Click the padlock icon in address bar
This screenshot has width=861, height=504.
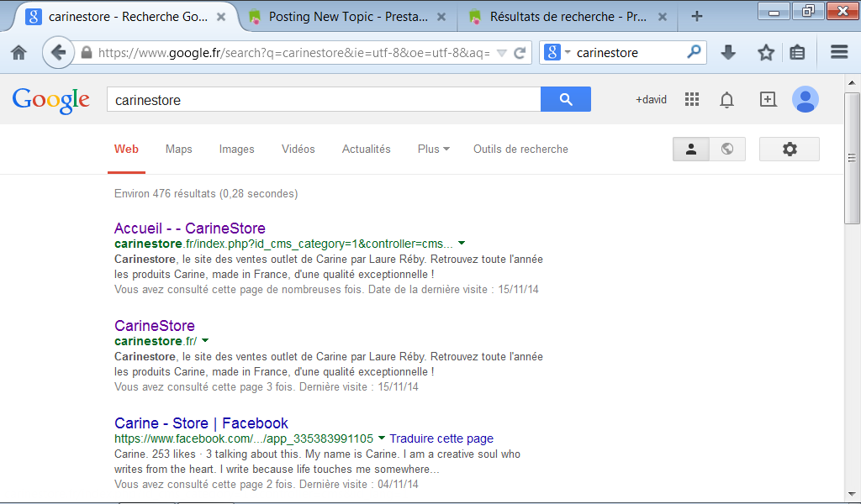[x=87, y=53]
